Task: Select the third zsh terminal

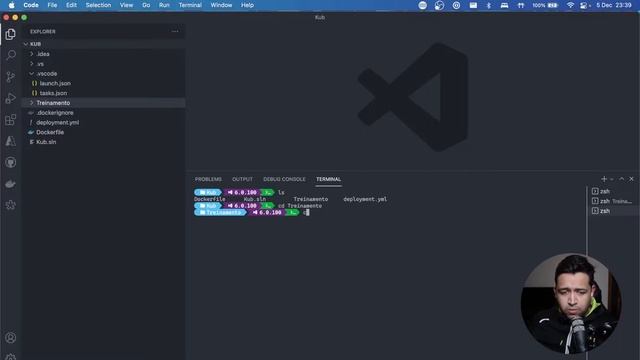Action: pos(613,211)
